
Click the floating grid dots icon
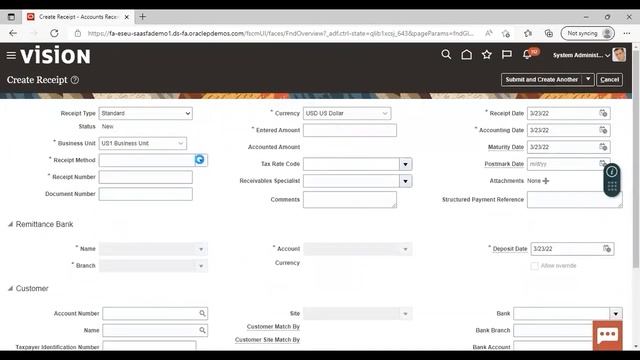click(612, 187)
